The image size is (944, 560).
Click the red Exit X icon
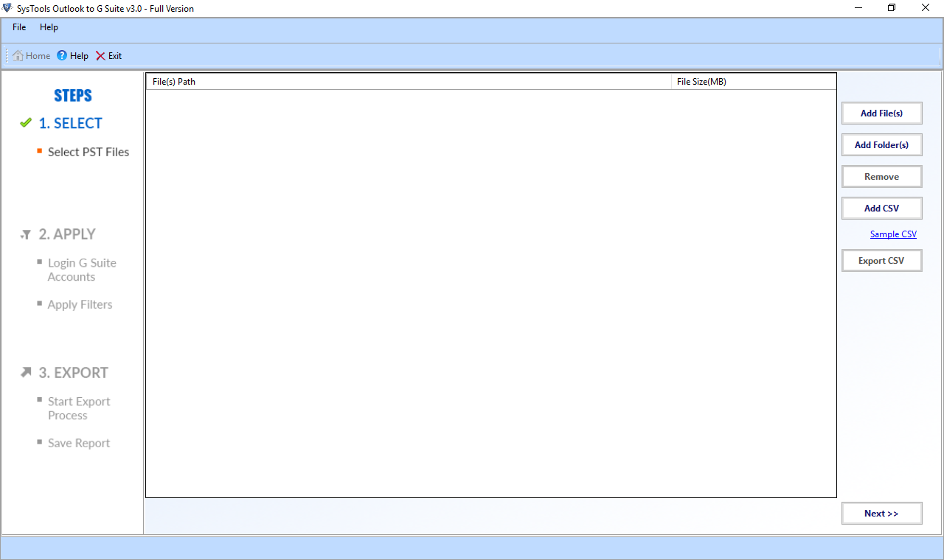[100, 56]
